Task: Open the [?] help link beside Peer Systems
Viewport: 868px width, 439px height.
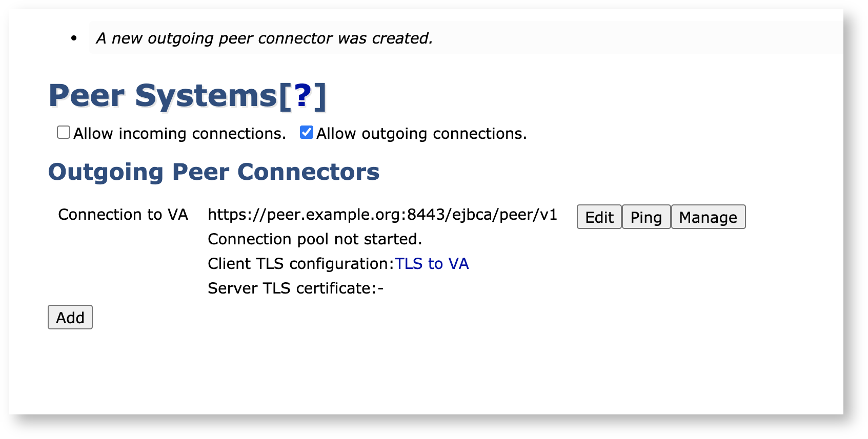Action: [303, 96]
